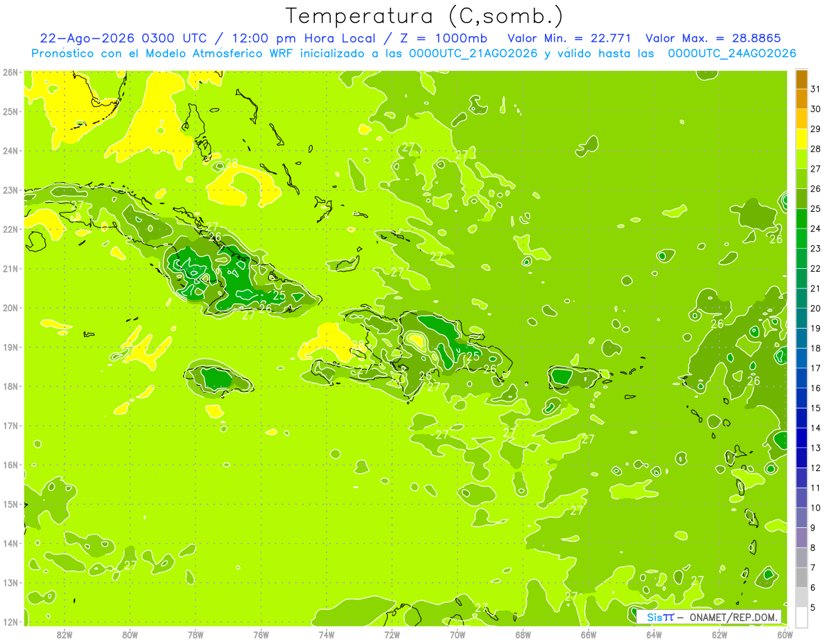The height and width of the screenshot is (644, 834).
Task: Click valid-until time '0000UTC_24AGO2026'
Action: tap(732, 53)
